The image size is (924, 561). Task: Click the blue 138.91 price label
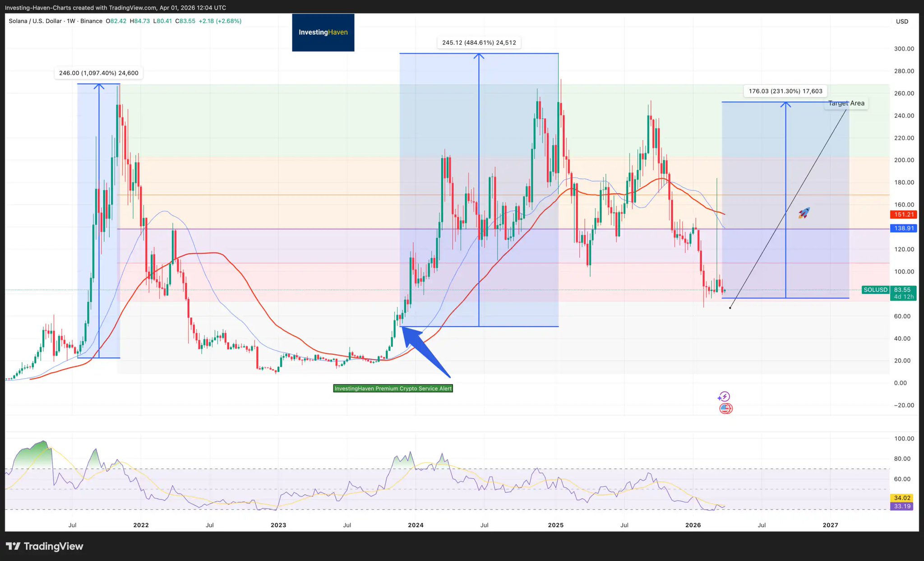coord(904,228)
